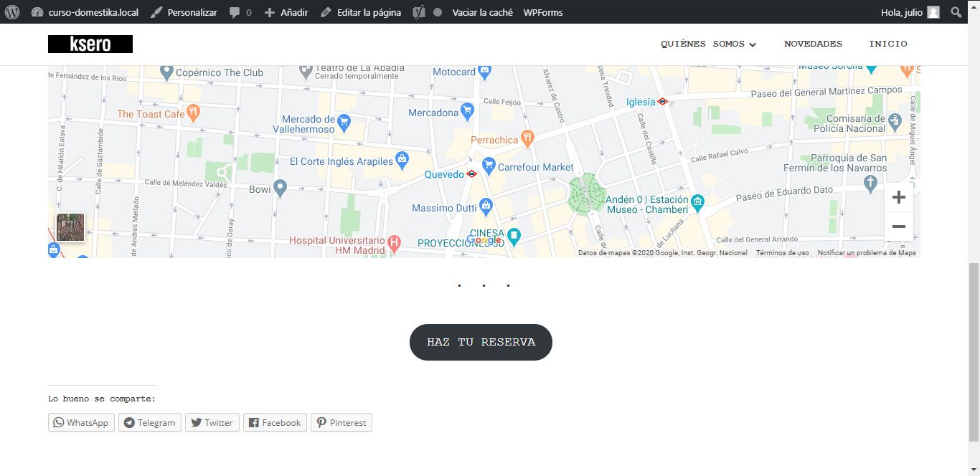Click the Cinesa Proyecciones cinema pin
Viewport: 980px width, 476px height.
point(514,237)
